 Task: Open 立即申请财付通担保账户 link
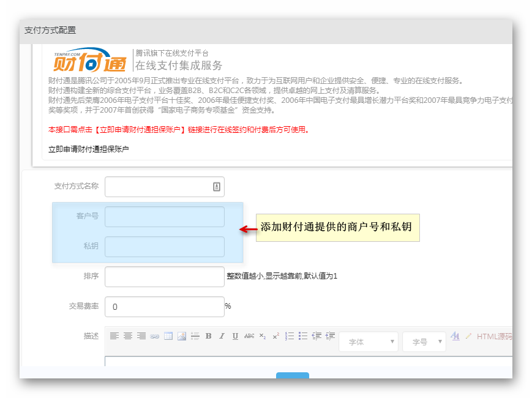coord(89,149)
